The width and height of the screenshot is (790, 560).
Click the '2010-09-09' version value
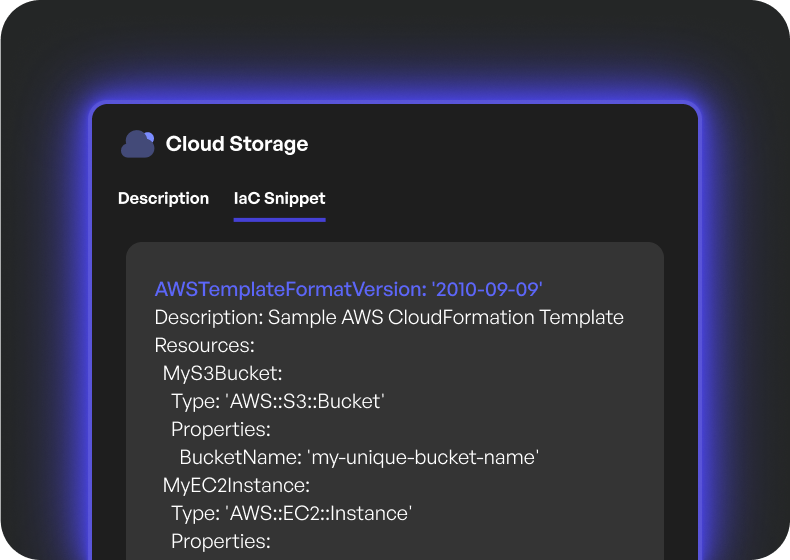coord(487,289)
